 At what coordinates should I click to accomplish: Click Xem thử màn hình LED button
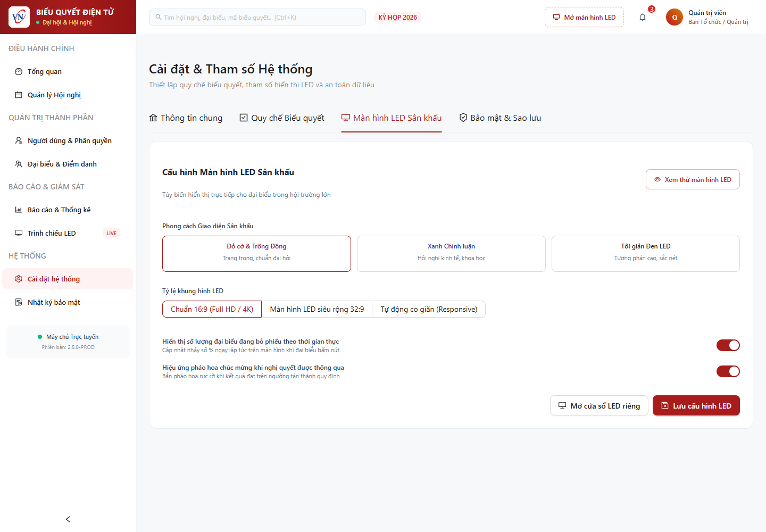click(693, 179)
